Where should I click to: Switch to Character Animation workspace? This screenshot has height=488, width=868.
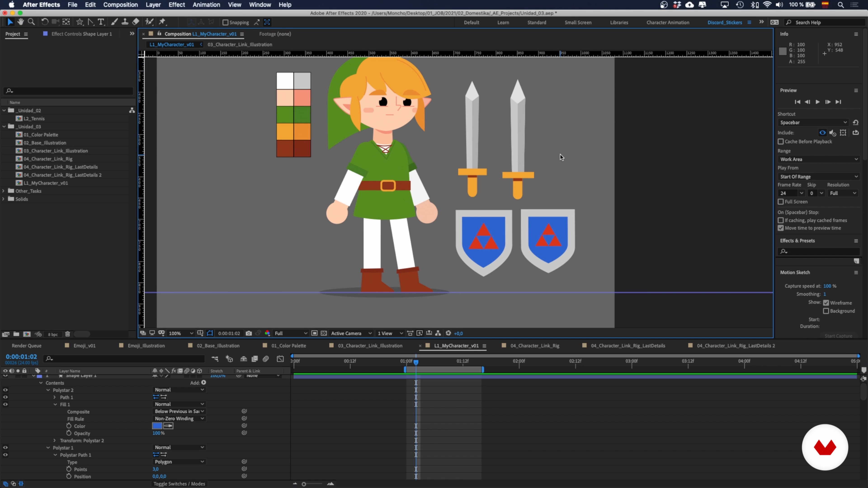click(668, 22)
